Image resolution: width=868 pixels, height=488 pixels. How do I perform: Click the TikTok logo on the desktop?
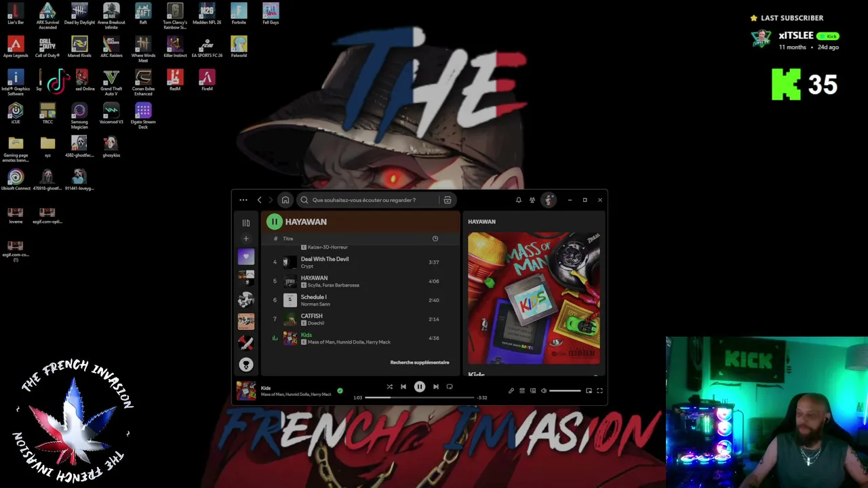[58, 81]
